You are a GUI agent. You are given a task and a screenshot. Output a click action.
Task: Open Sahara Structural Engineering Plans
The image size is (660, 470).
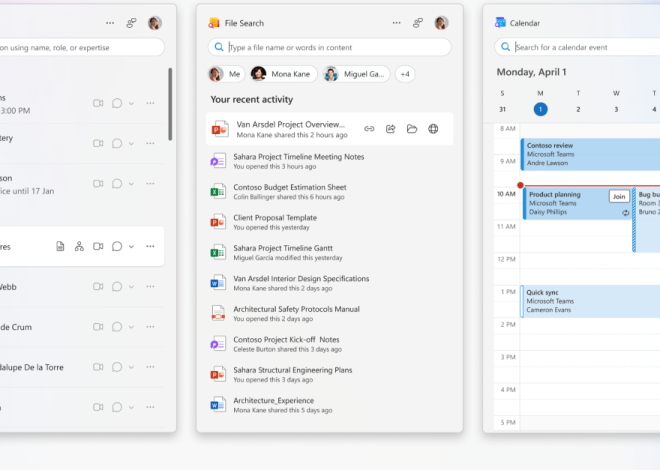pyautogui.click(x=330, y=374)
